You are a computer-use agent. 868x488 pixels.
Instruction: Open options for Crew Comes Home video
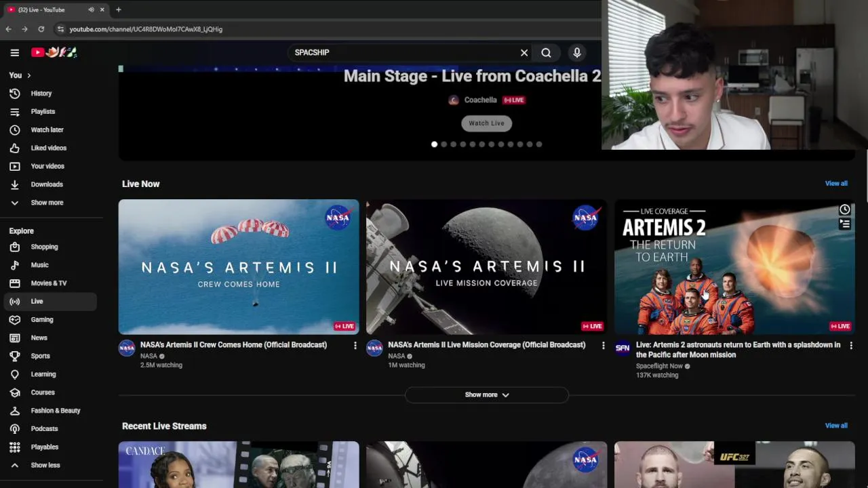click(x=355, y=346)
